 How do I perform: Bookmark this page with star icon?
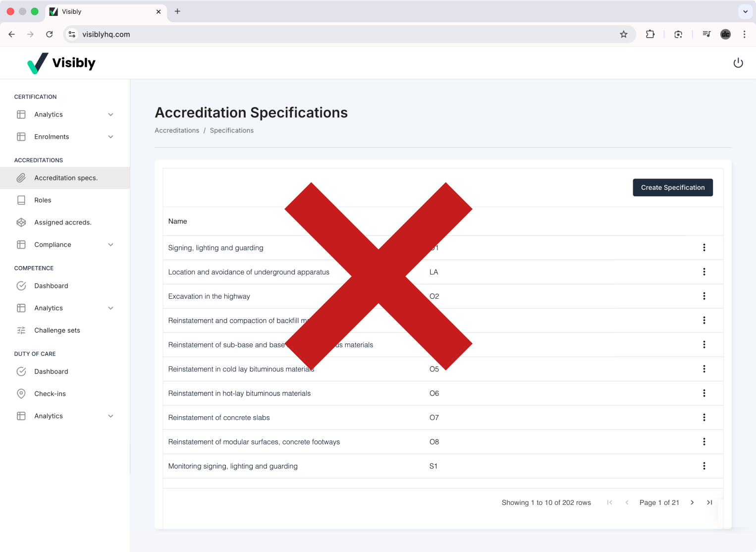624,34
